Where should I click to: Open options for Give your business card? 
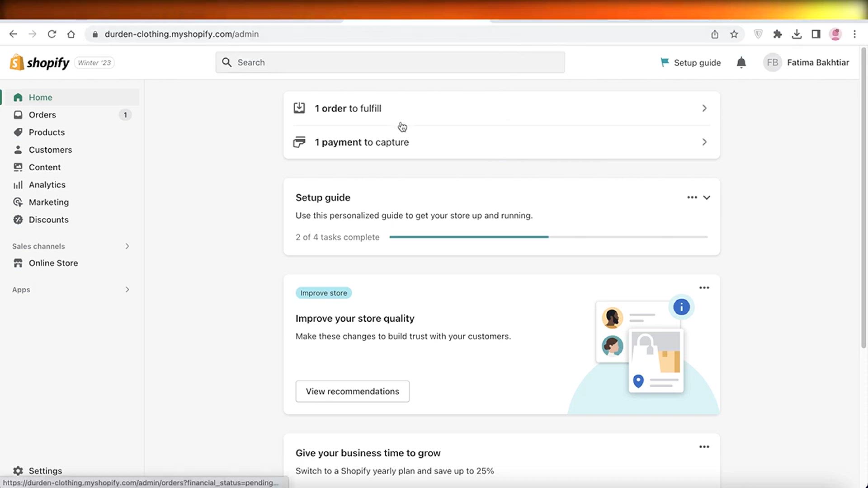click(x=704, y=447)
